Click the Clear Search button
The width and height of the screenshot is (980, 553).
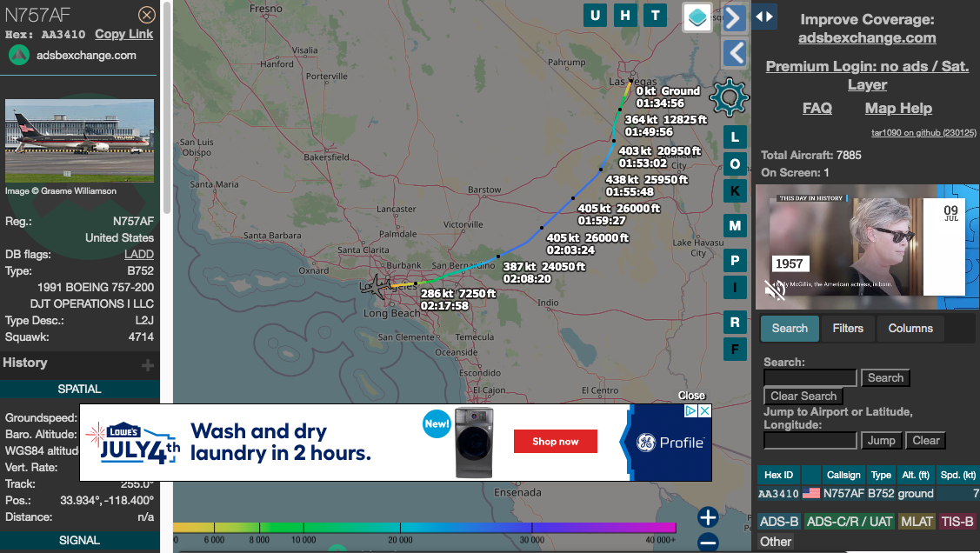click(x=803, y=396)
